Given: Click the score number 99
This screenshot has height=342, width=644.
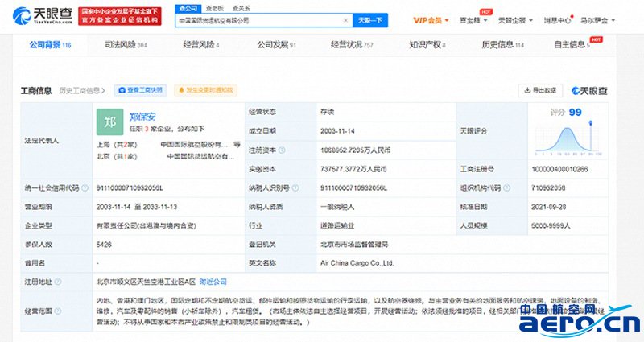Looking at the screenshot, I should 575,113.
